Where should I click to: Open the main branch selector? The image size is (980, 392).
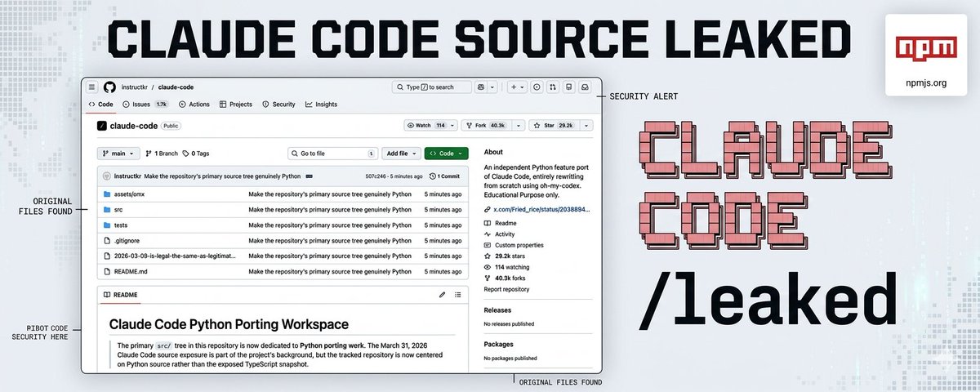click(118, 153)
